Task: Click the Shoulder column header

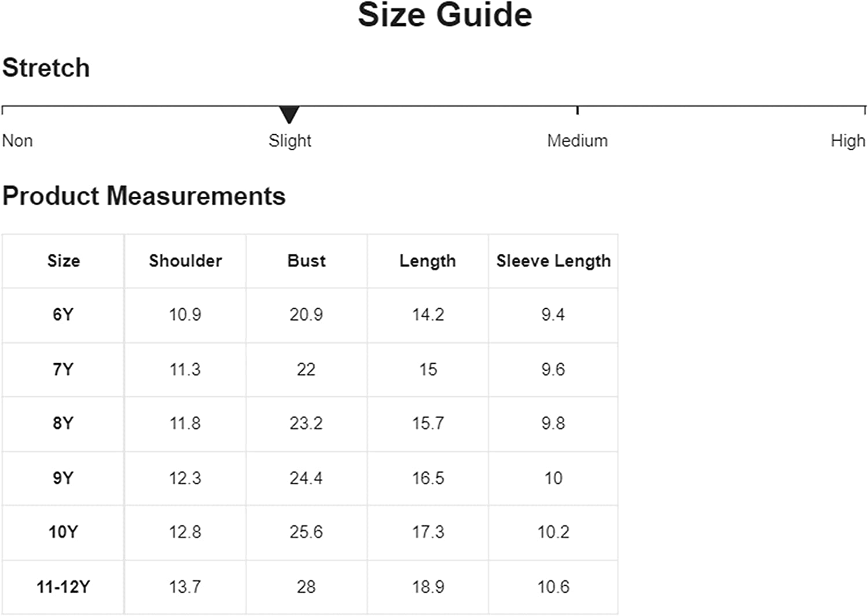Action: 185,261
